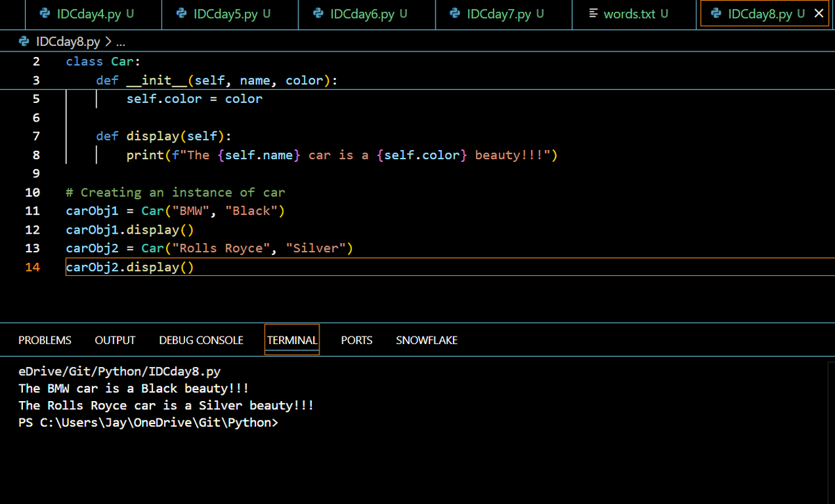Click the Python icon on IDCday6.py tab
835x504 pixels.
tap(319, 14)
